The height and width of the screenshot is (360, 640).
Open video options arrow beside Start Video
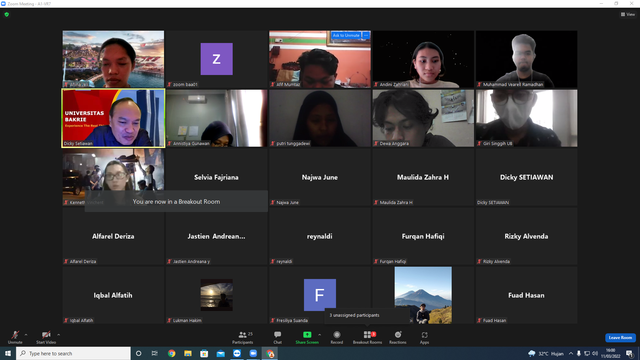[58, 335]
